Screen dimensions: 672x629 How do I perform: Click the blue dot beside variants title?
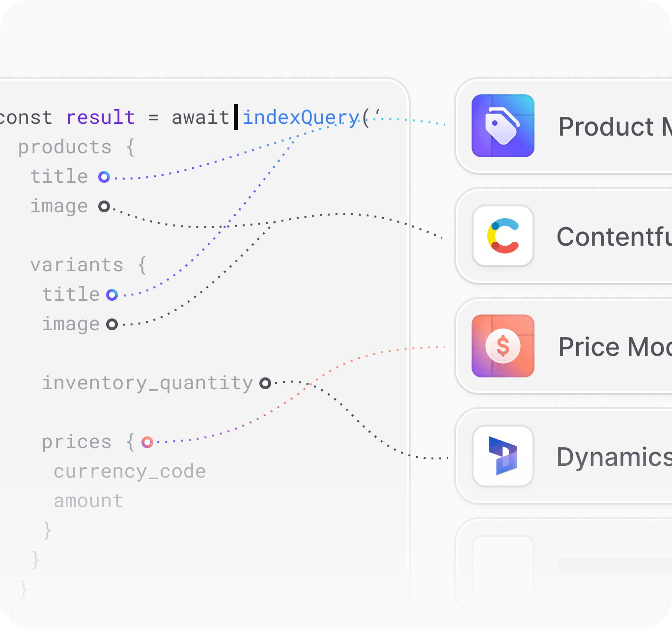click(112, 295)
